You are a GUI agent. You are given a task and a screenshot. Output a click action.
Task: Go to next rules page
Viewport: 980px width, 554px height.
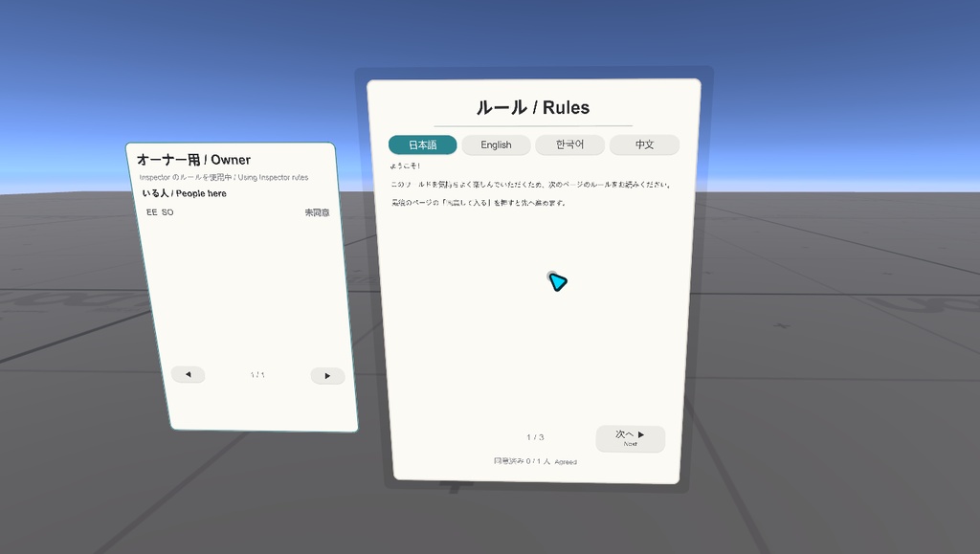pos(630,438)
